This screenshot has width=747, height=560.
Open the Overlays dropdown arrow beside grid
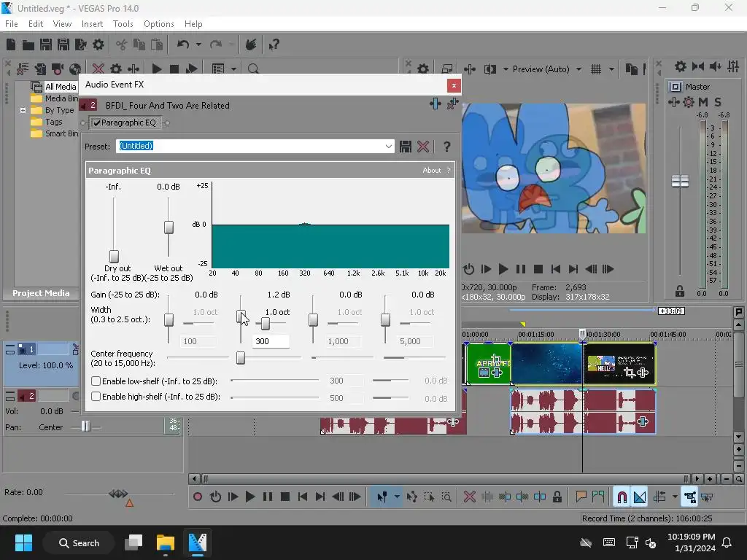[611, 69]
